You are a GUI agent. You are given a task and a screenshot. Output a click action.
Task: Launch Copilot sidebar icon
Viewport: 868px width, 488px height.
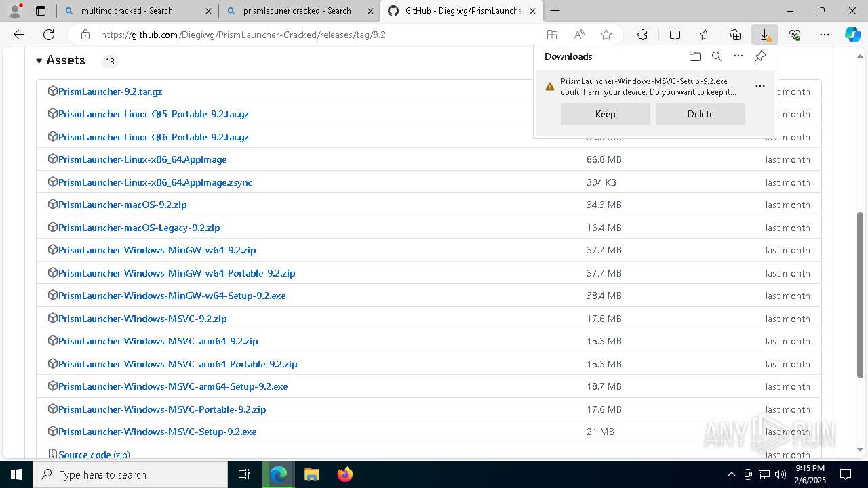click(x=852, y=35)
